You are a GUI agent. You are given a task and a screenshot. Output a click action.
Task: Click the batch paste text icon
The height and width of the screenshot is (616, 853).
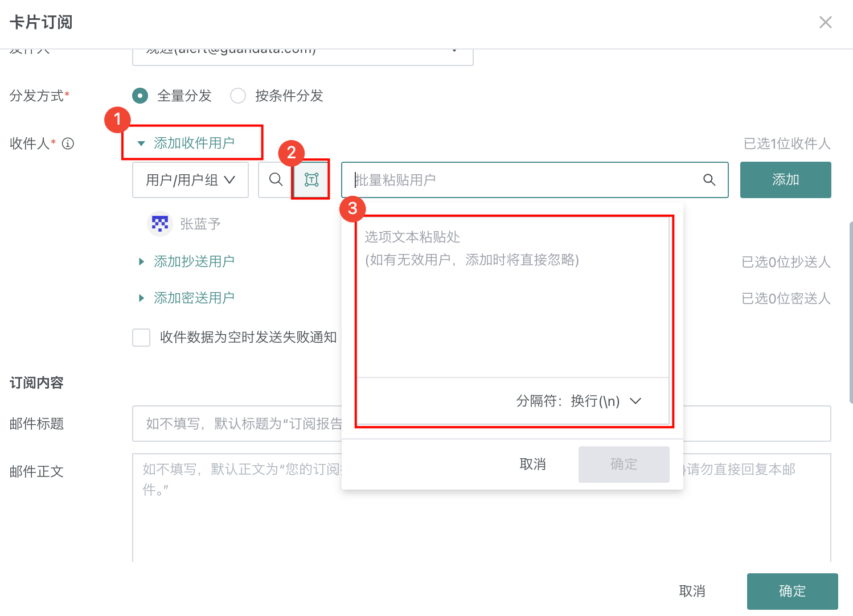[311, 180]
